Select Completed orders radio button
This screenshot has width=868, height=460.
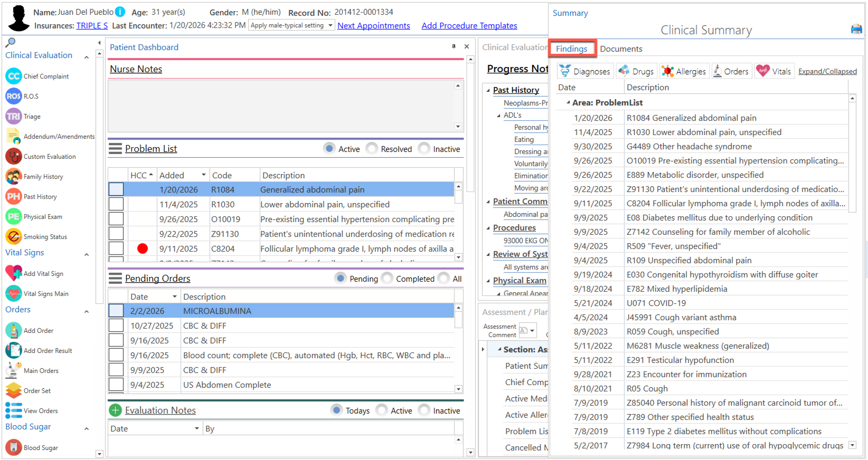(x=387, y=279)
